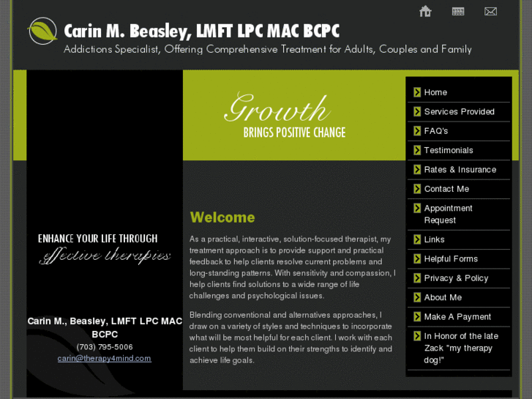Click the paragraph starting "Blending conventional and alternatives"

coord(291,338)
